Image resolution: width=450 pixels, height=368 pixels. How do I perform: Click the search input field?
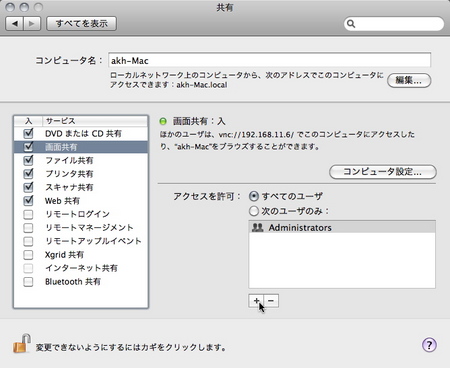[394, 24]
